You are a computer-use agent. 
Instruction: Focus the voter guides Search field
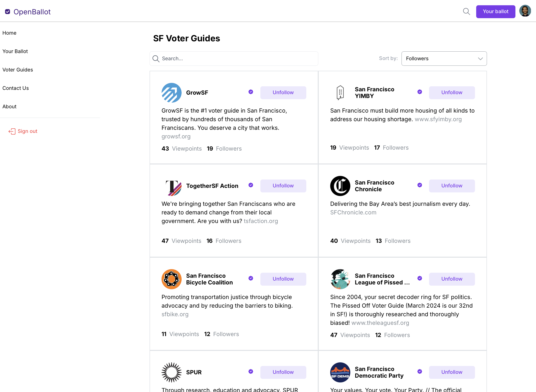234,59
